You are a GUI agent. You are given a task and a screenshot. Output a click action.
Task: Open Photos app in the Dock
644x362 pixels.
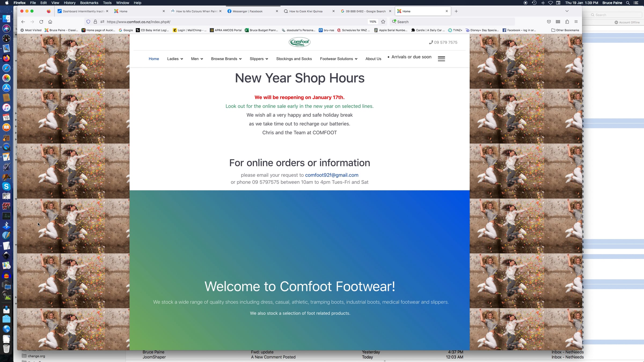click(6, 78)
